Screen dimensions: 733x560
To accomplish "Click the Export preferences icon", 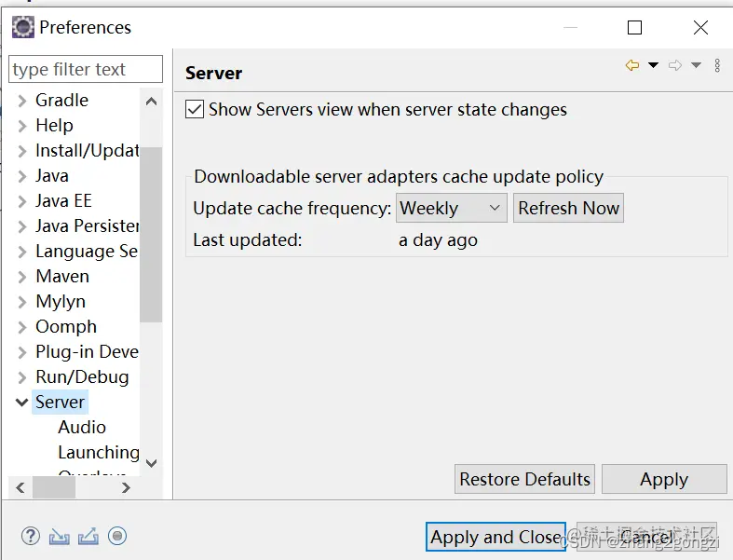I will (88, 536).
